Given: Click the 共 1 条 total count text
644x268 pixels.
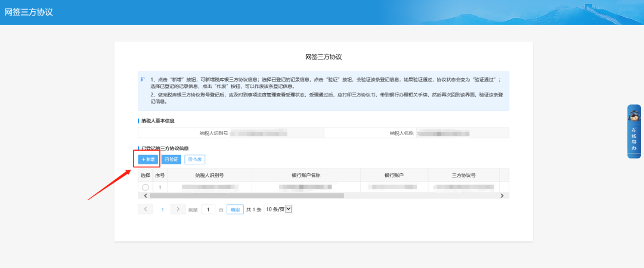Looking at the screenshot, I should tap(254, 210).
